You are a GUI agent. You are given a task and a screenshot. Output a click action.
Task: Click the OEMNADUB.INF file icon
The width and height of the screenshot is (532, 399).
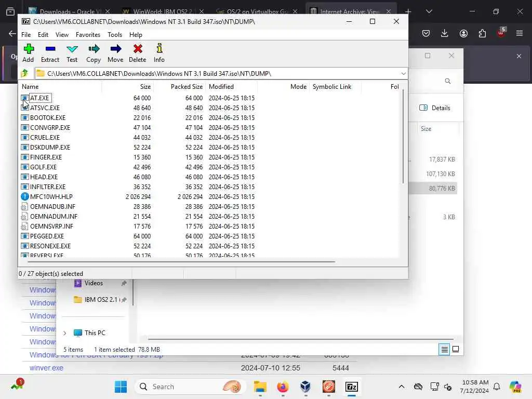tap(24, 206)
